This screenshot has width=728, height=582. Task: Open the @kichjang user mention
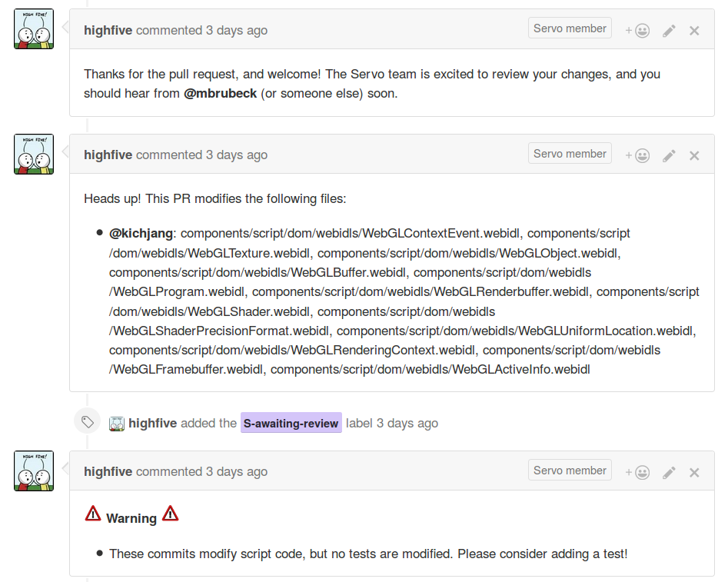141,233
